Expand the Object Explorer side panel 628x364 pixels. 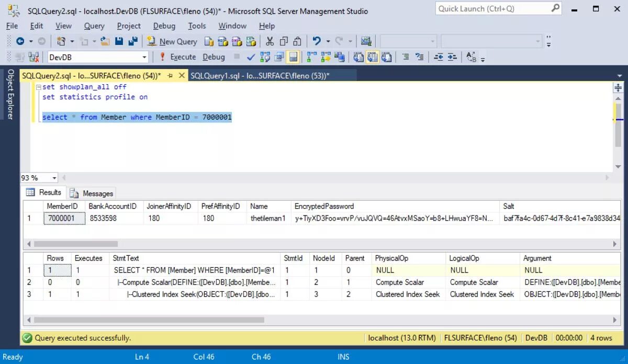[x=9, y=94]
